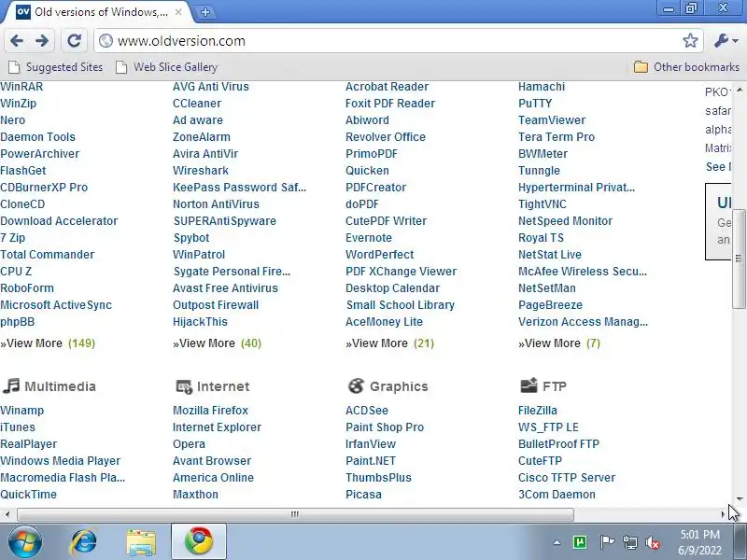
Task: Open the CCleaner link
Action: point(197,104)
